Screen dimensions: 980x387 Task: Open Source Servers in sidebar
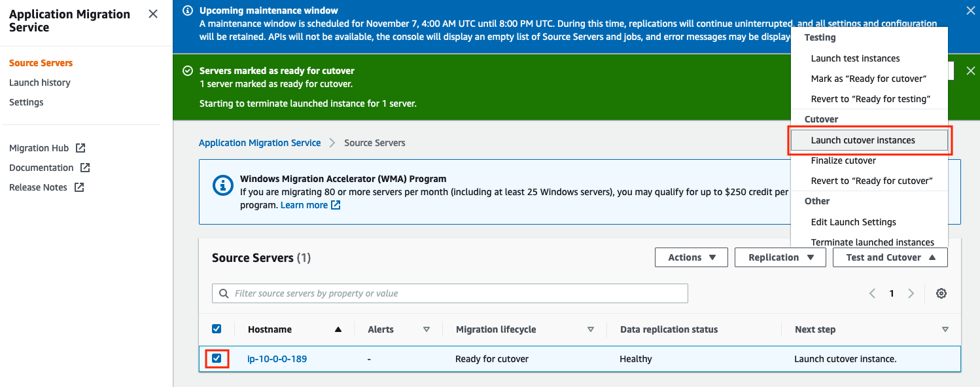(x=41, y=63)
